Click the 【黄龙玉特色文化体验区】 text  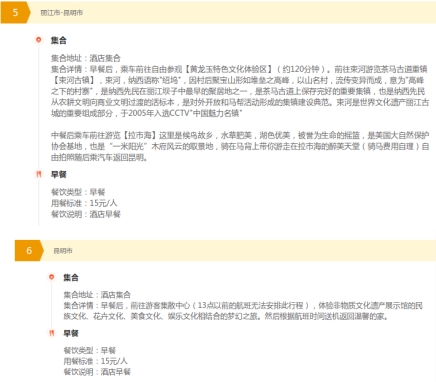pos(228,69)
